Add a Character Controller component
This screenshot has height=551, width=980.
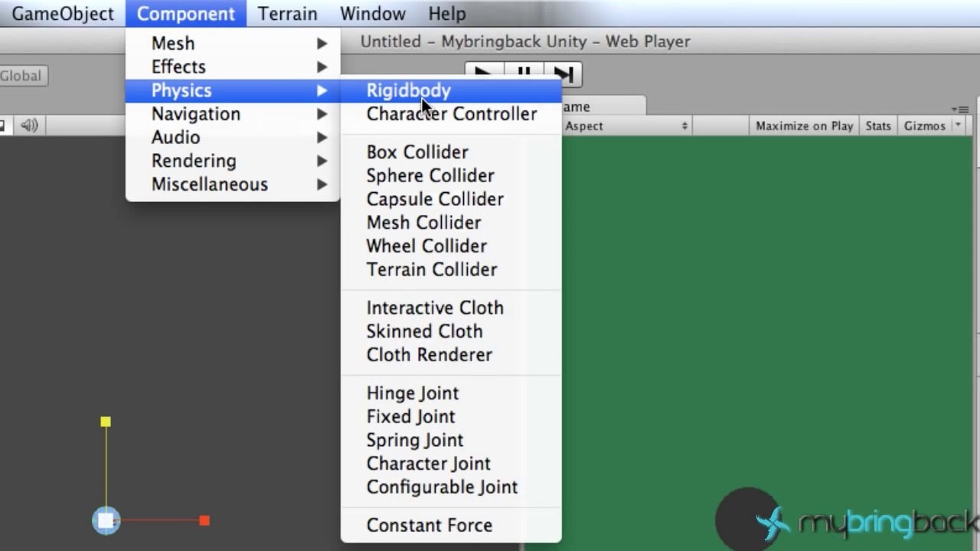tap(451, 114)
